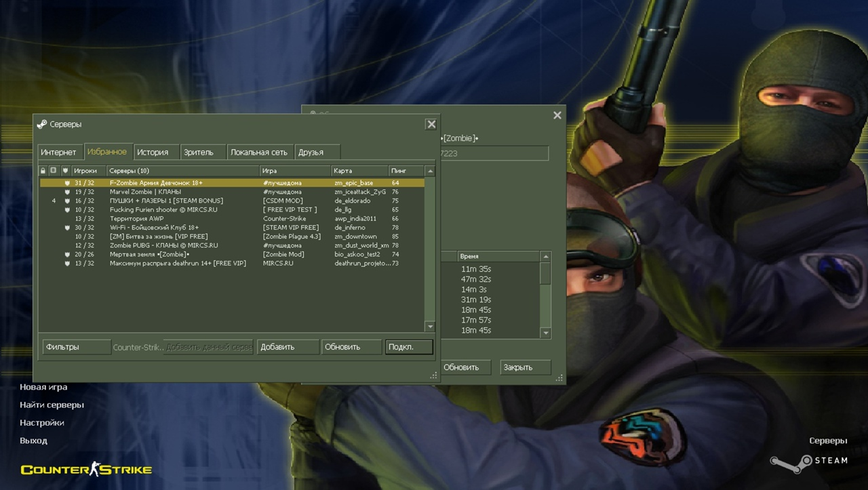Image resolution: width=868 pixels, height=490 pixels.
Task: Click the Закрыть button
Action: tap(526, 367)
